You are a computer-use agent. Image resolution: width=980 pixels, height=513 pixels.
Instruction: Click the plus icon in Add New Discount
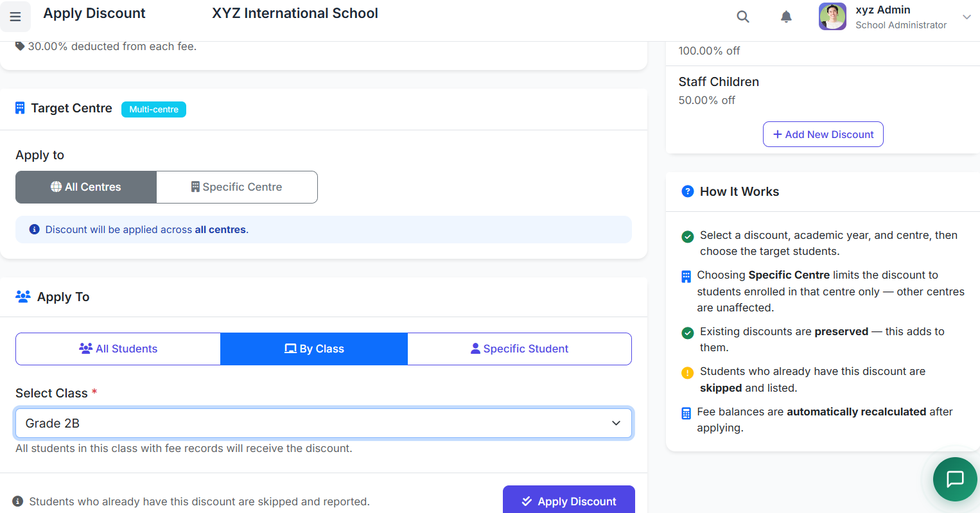click(778, 134)
